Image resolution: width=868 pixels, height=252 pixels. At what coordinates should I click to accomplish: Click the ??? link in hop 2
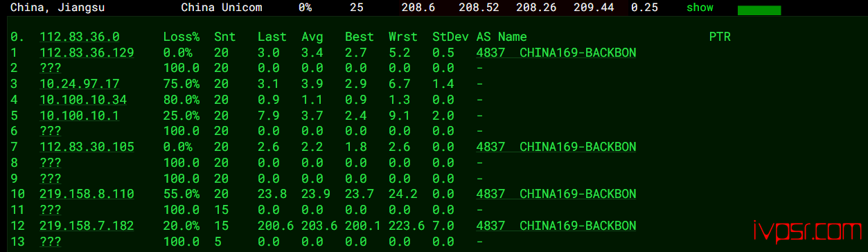pos(51,69)
